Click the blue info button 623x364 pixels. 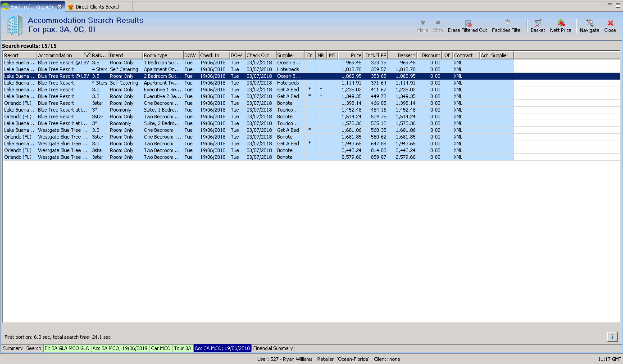(x=612, y=337)
